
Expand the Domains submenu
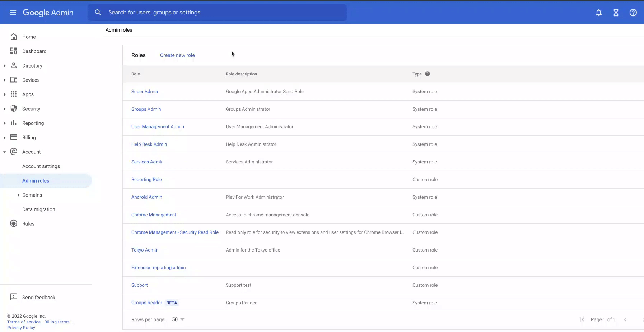tap(19, 195)
